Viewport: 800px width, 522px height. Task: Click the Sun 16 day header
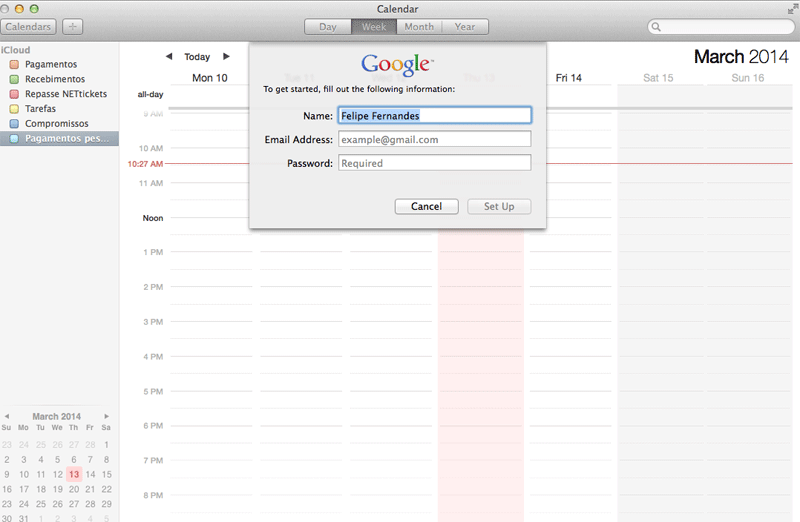pyautogui.click(x=747, y=78)
